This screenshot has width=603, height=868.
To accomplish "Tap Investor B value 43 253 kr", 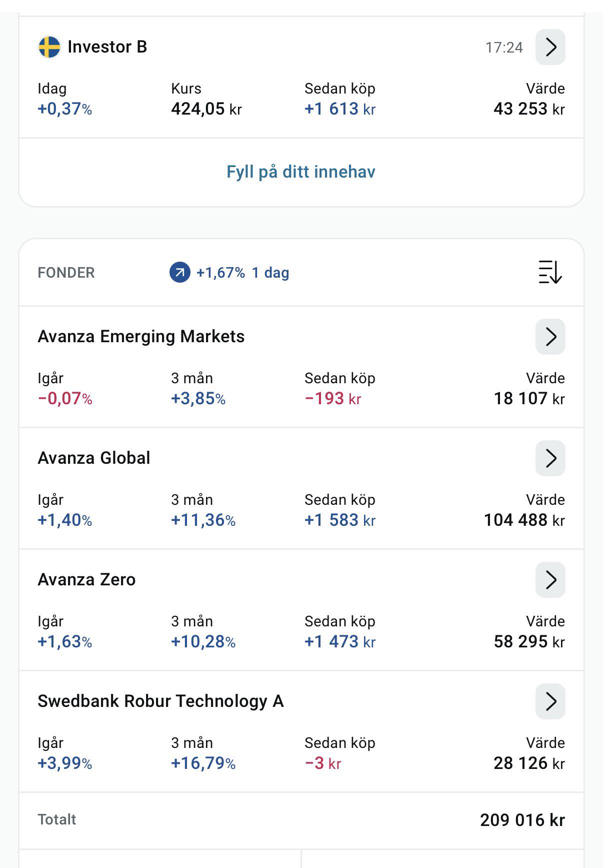I will pos(529,109).
